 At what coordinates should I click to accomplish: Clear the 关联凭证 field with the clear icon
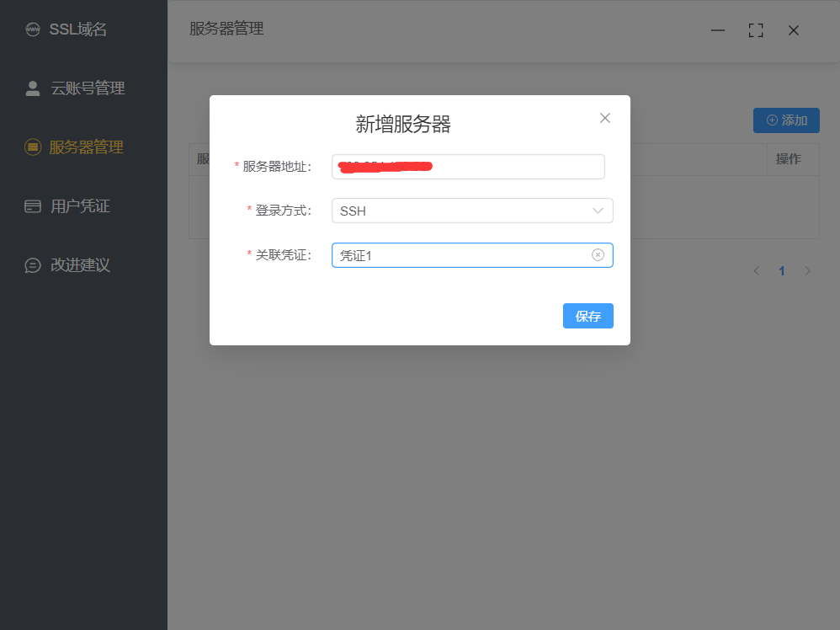(598, 255)
